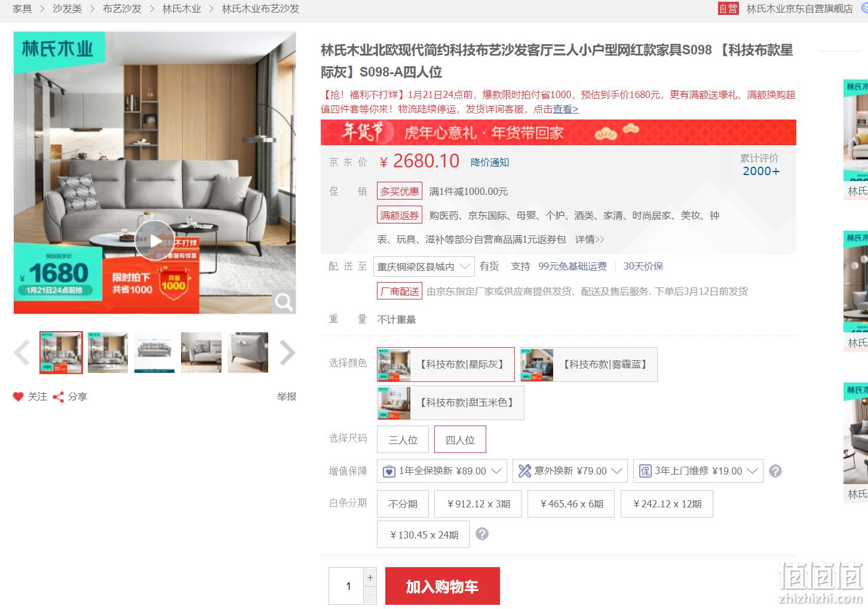Increase quantity with the plus stepper

[x=370, y=577]
